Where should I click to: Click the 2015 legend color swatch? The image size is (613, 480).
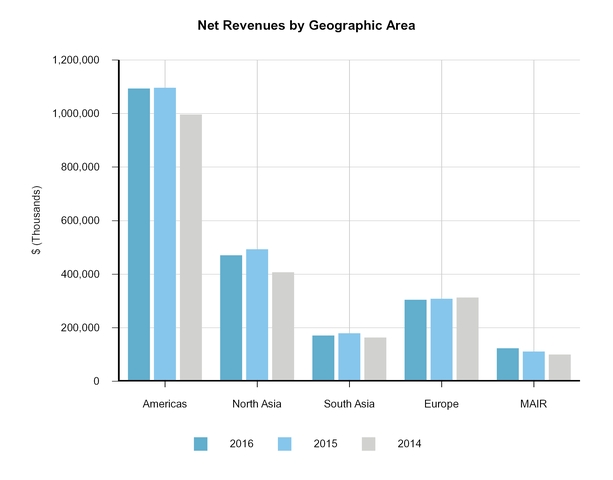(x=285, y=443)
